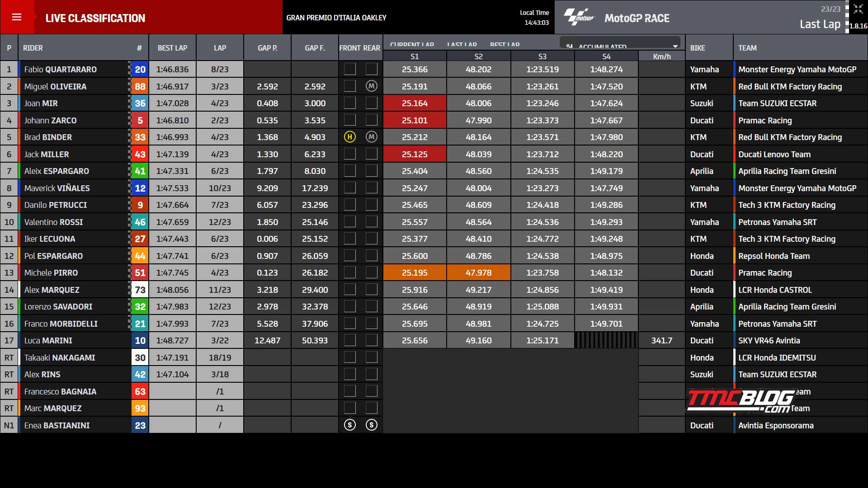This screenshot has height=488, width=868.
Task: Select rider Miguel OLIVEIRA
Action: point(55,86)
